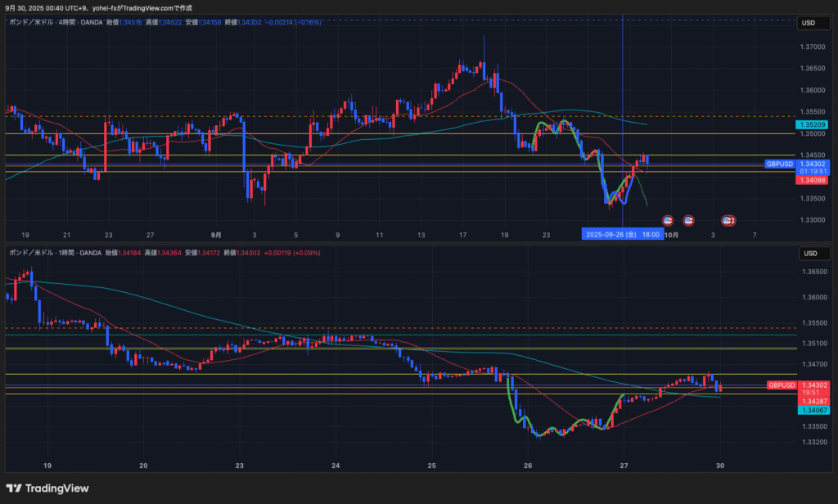
Task: Select the blue GBPUSD label on 4-hour chart
Action: pyautogui.click(x=780, y=164)
